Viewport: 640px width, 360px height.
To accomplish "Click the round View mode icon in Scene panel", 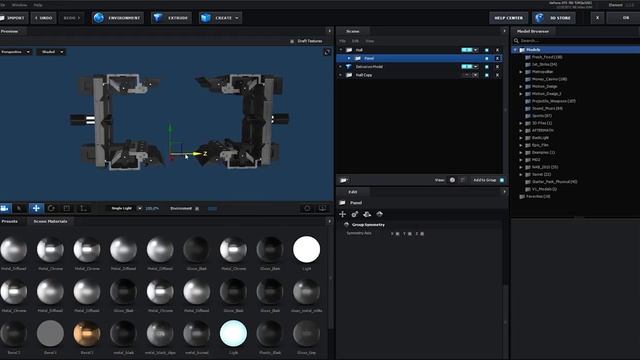I will (x=452, y=180).
